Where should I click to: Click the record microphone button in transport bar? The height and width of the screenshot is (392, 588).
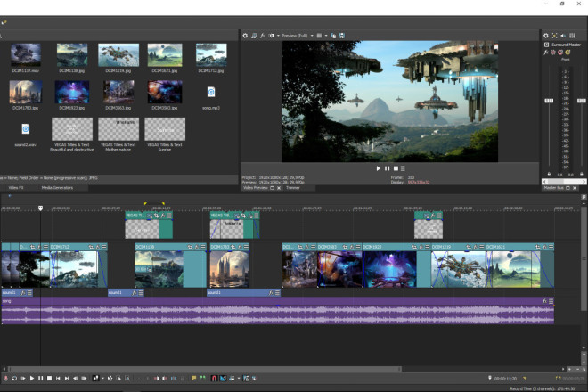[6, 378]
